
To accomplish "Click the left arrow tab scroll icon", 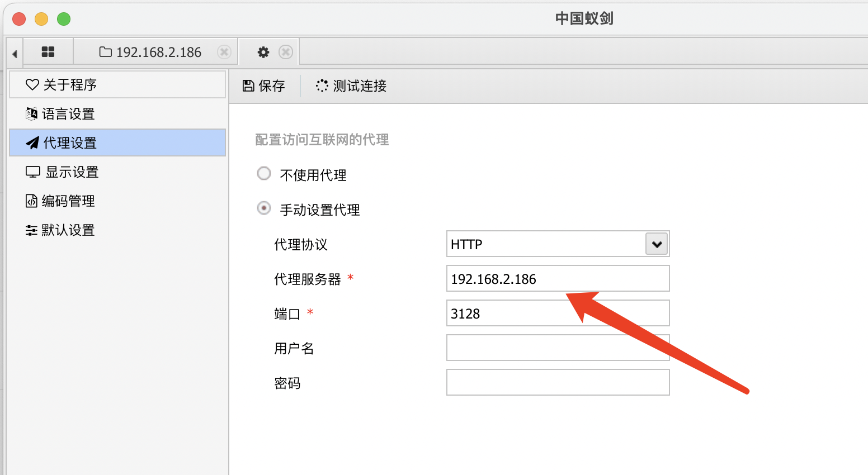I will click(15, 54).
